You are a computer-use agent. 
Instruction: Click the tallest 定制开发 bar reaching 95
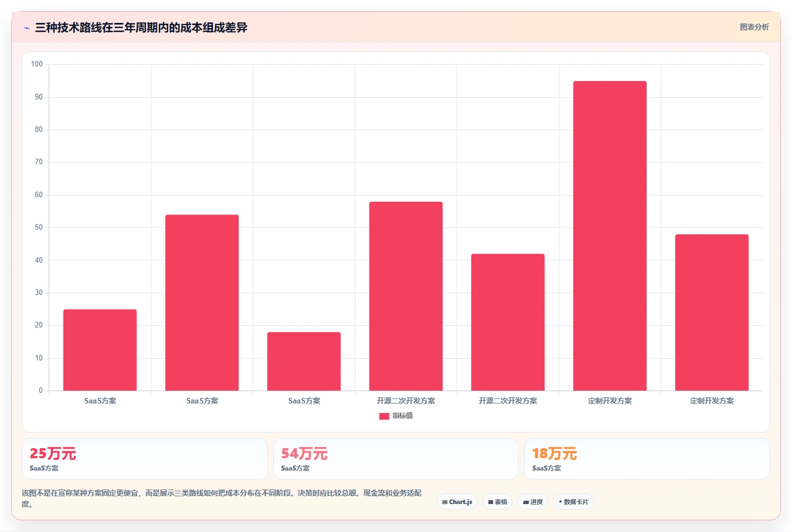coord(610,236)
